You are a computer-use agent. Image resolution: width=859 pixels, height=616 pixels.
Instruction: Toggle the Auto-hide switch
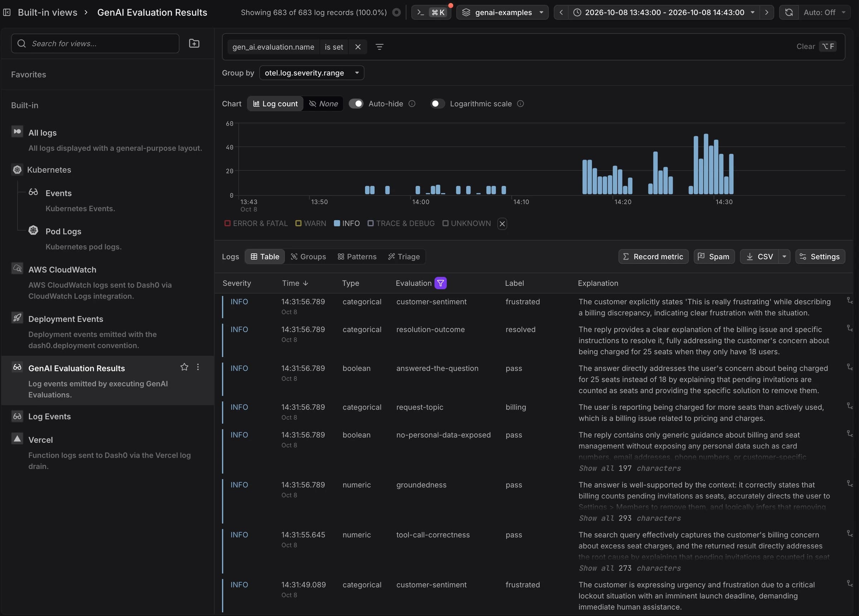coord(356,103)
